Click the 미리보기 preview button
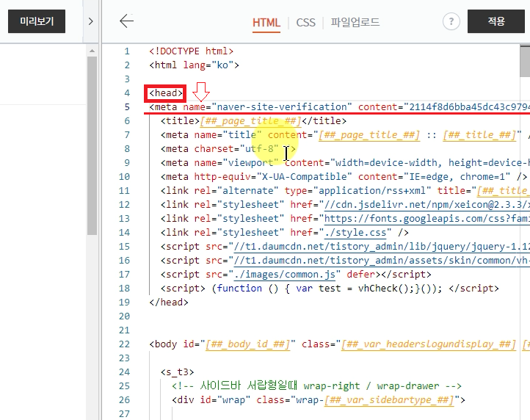The width and height of the screenshot is (530, 420). [37, 21]
